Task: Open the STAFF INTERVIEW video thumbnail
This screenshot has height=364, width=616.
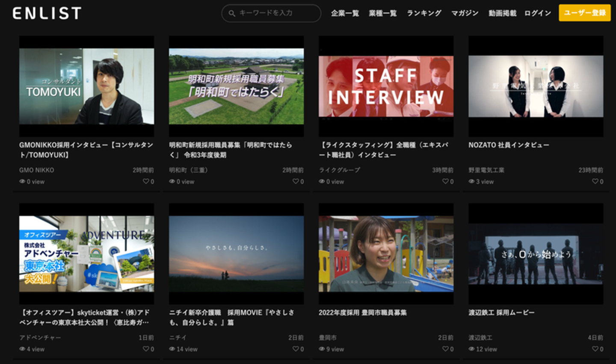Action: coord(386,86)
